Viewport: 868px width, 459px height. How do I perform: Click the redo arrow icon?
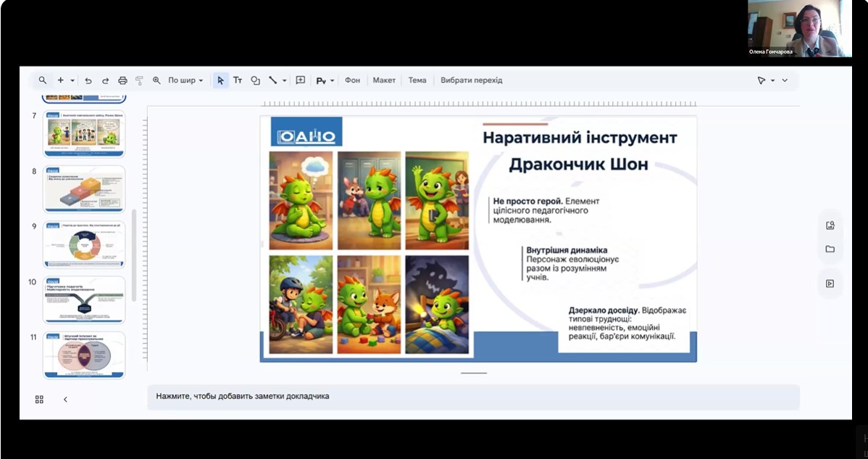click(105, 80)
